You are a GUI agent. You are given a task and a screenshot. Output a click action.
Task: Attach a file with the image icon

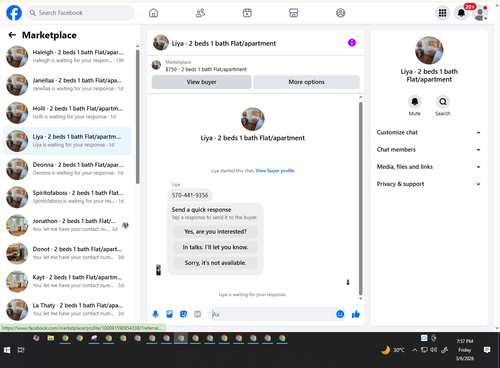click(x=169, y=314)
